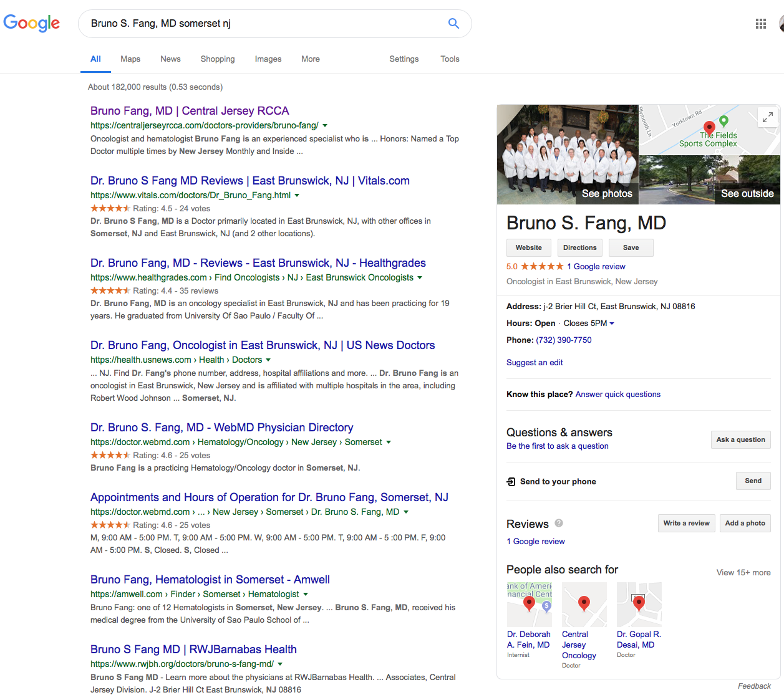Screen dimensions: 784x695
Task: Open dropdown arrow next to usnews Health Doctors
Action: point(268,360)
